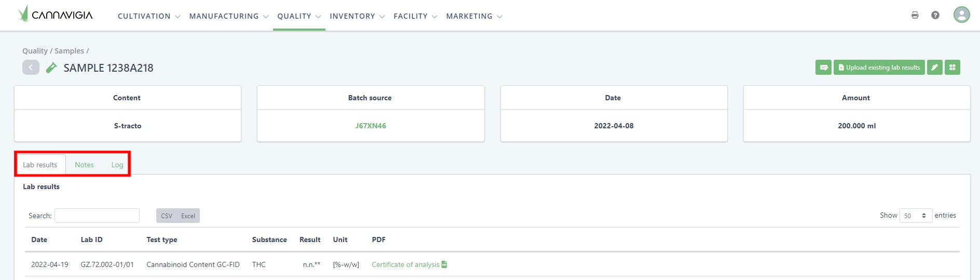Open batch source J67XN46 link
The height and width of the screenshot is (280, 980).
coord(371,126)
